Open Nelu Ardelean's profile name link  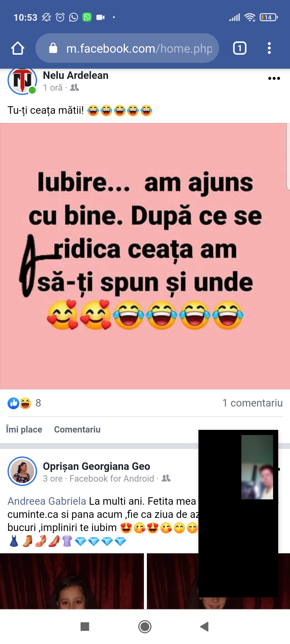click(76, 75)
